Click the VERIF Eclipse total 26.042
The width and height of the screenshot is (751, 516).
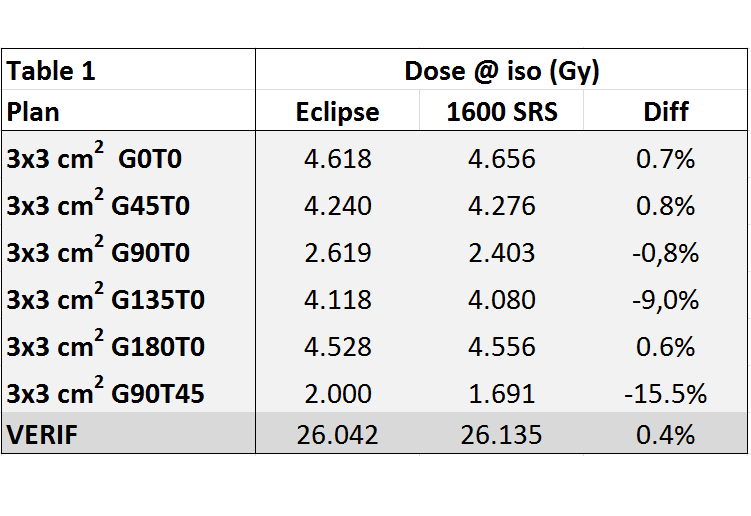coord(338,434)
